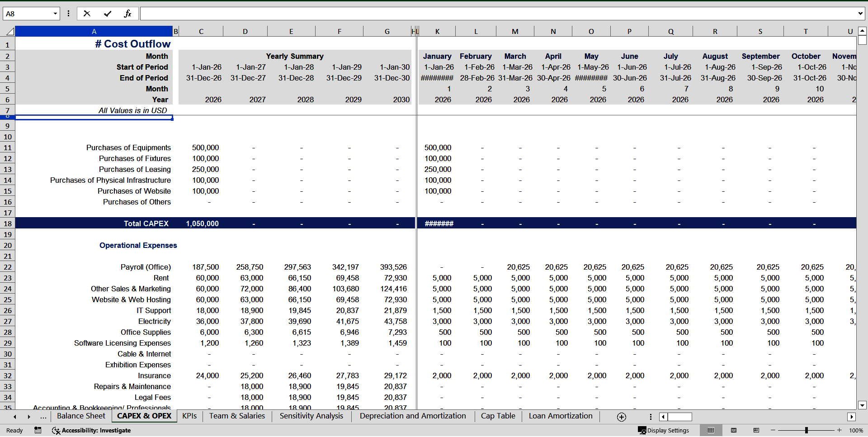
Task: Open the Balance Sheet tab
Action: point(81,416)
